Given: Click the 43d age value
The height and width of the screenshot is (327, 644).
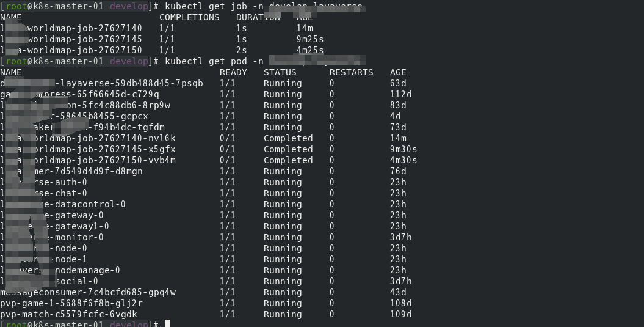Looking at the screenshot, I should [x=398, y=292].
